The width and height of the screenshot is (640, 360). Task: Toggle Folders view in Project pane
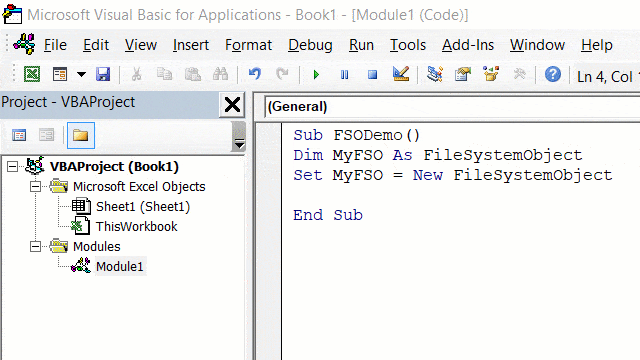pyautogui.click(x=81, y=135)
